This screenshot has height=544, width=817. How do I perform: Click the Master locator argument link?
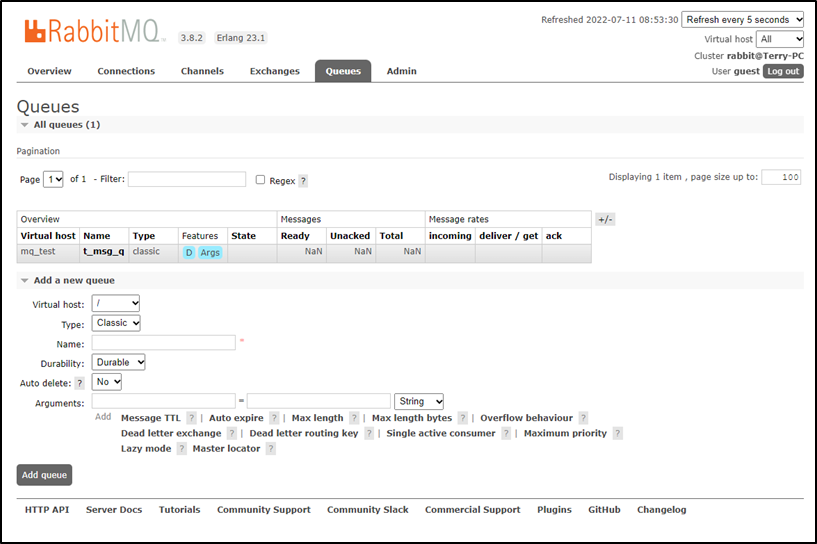pos(226,449)
